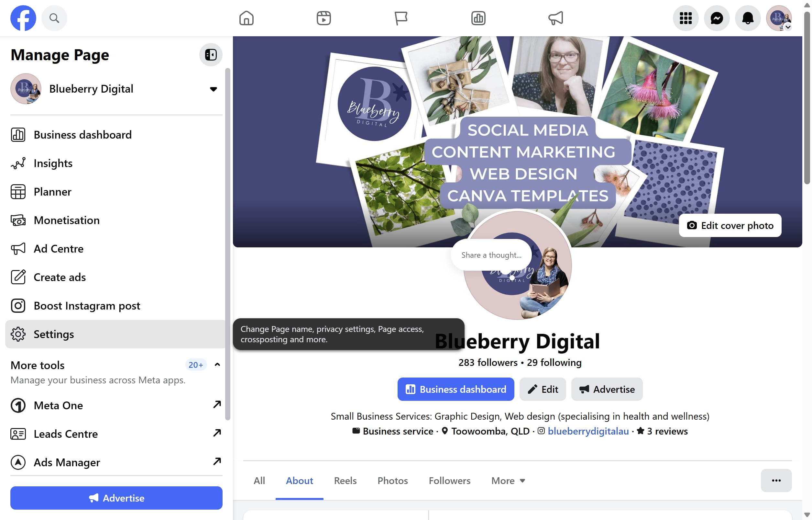812x520 pixels.
Task: Collapse the Manage Page sidebar
Action: point(211,55)
